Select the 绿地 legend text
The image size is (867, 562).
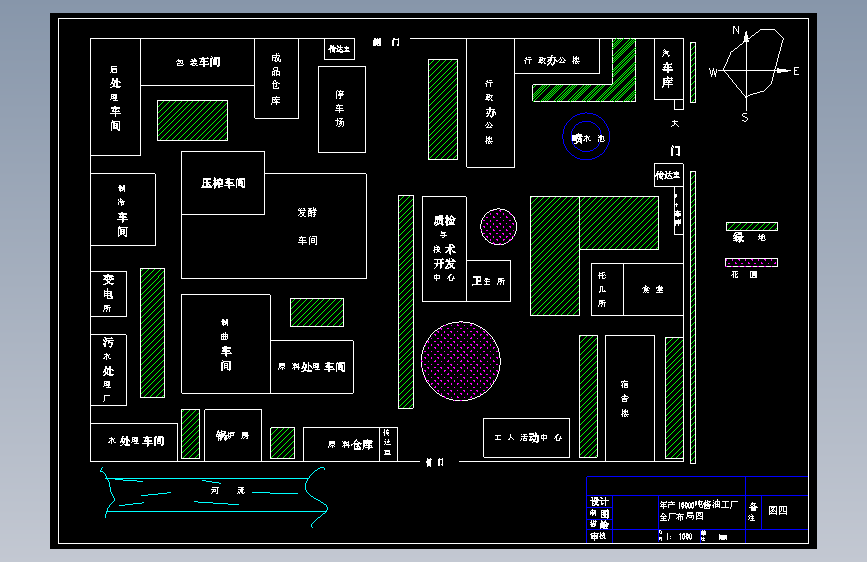749,238
